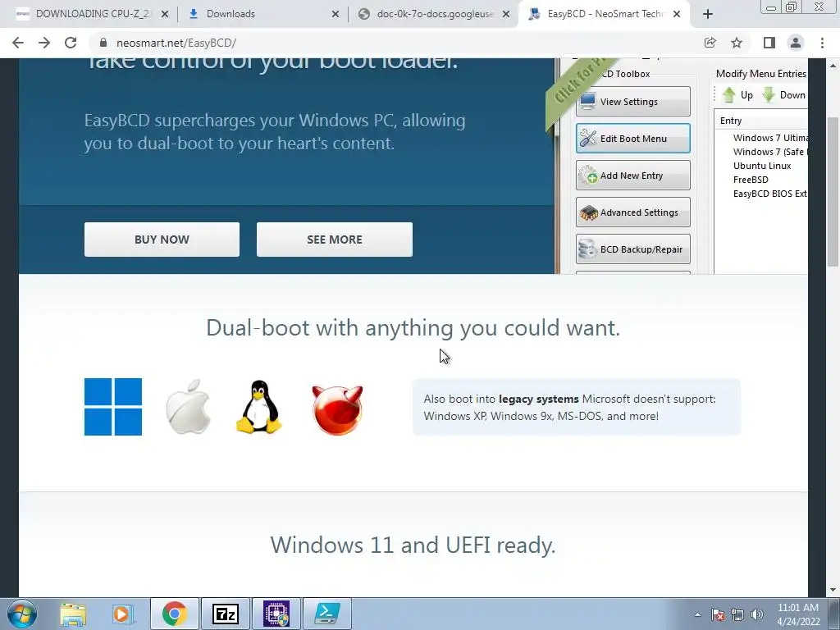Show hidden system tray icons
This screenshot has width=840, height=630.
click(x=697, y=614)
